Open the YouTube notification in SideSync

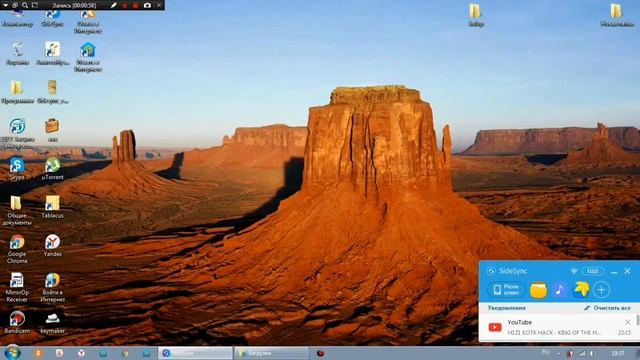557,327
